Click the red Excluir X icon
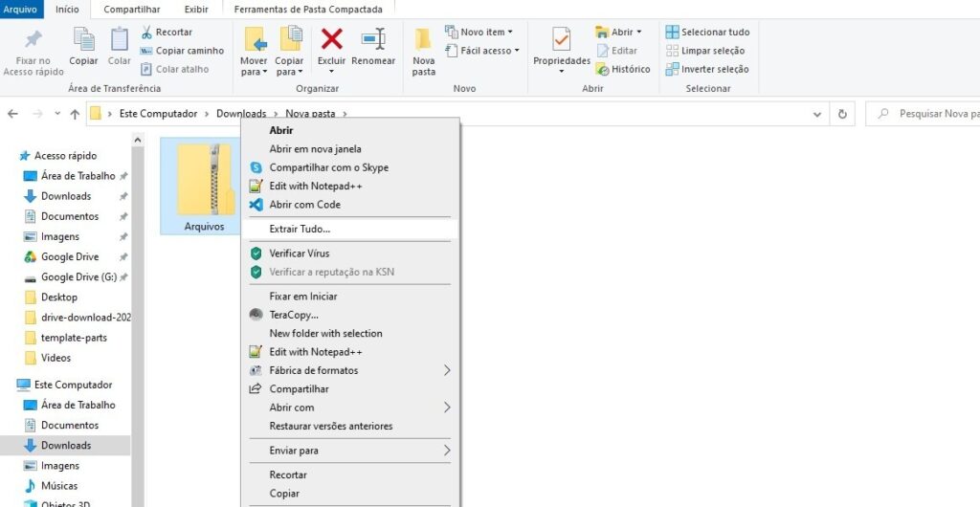This screenshot has width=980, height=507. coord(331,38)
